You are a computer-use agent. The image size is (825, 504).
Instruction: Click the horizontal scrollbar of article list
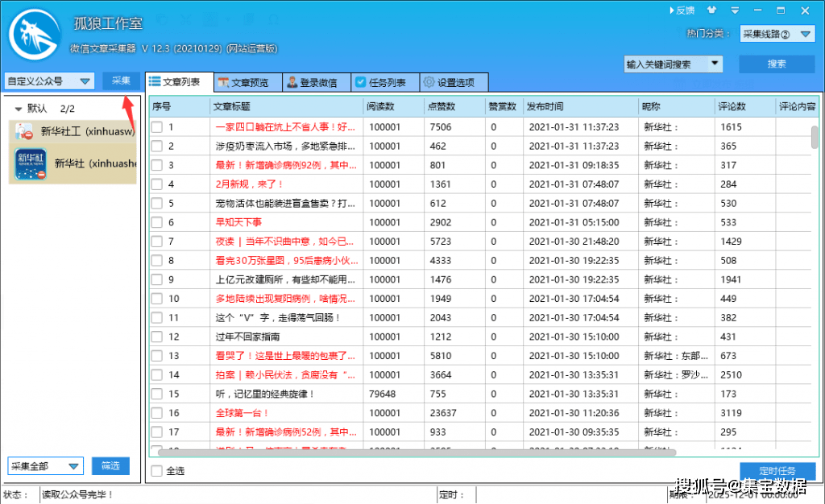[417, 452]
